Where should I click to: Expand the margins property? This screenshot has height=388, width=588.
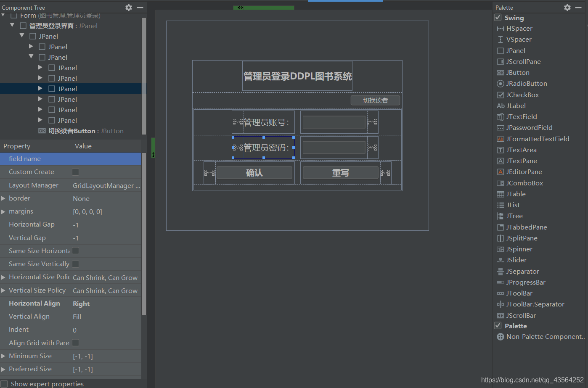click(x=3, y=211)
